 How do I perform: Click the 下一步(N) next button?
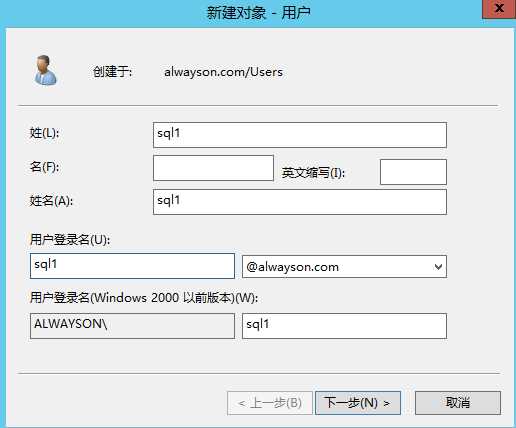[358, 403]
